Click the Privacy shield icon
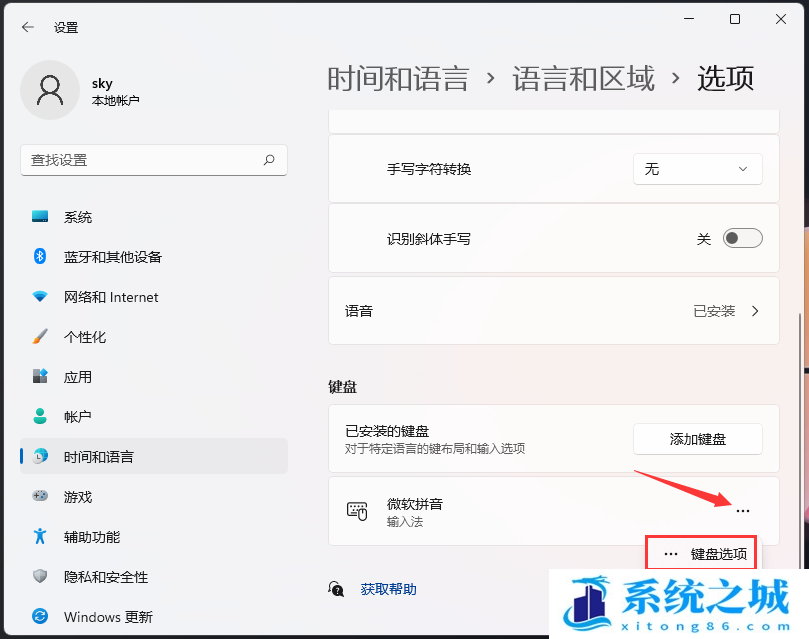 [x=40, y=576]
